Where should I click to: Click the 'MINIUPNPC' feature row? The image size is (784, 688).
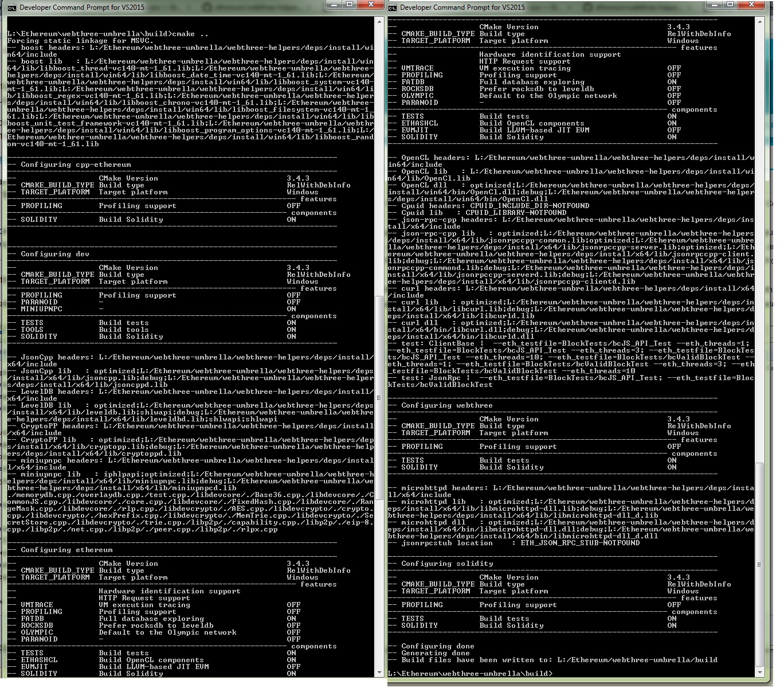point(152,309)
